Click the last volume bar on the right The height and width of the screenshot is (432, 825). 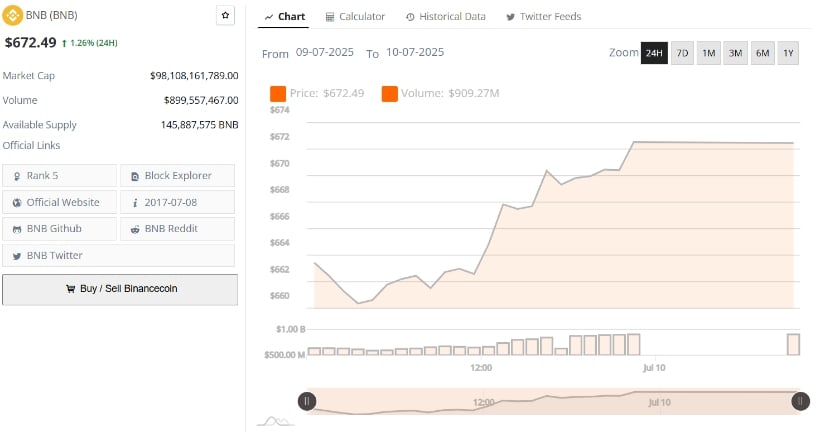pyautogui.click(x=793, y=345)
